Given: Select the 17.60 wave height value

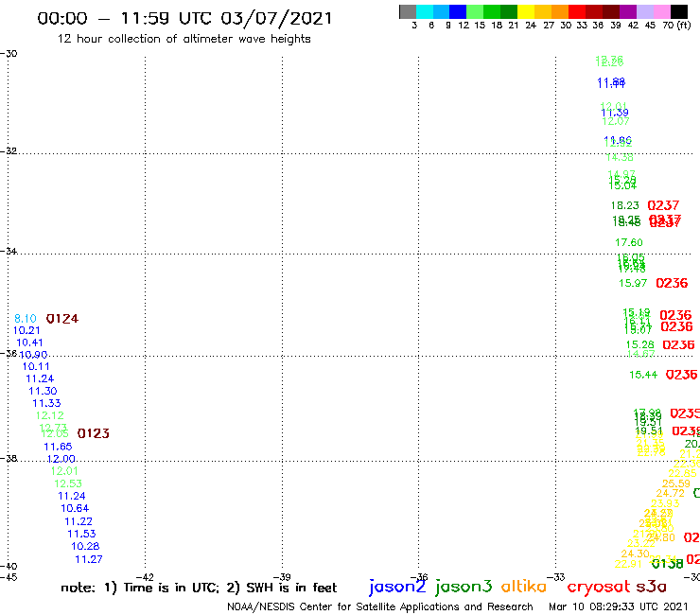Looking at the screenshot, I should click(629, 242).
